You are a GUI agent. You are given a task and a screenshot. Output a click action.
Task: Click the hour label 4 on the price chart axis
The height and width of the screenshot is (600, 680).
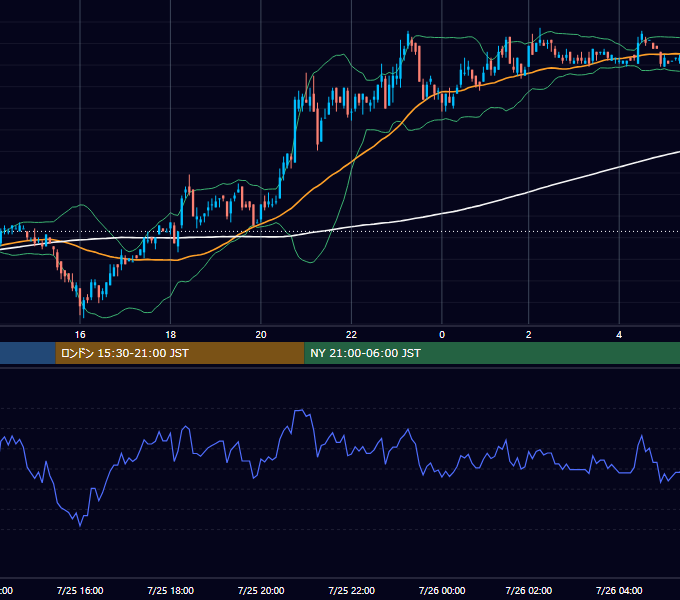(x=619, y=335)
